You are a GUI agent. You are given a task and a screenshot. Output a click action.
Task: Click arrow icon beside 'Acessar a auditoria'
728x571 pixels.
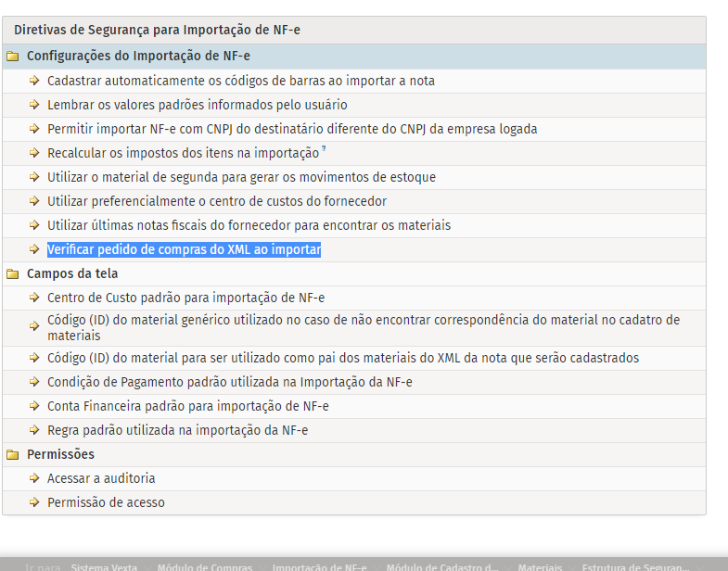coord(34,478)
